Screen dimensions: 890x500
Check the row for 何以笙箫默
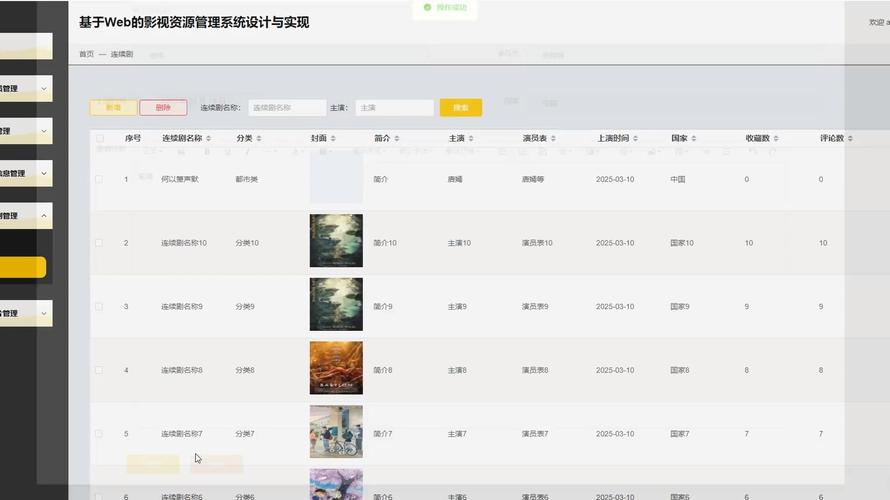[x=99, y=179]
